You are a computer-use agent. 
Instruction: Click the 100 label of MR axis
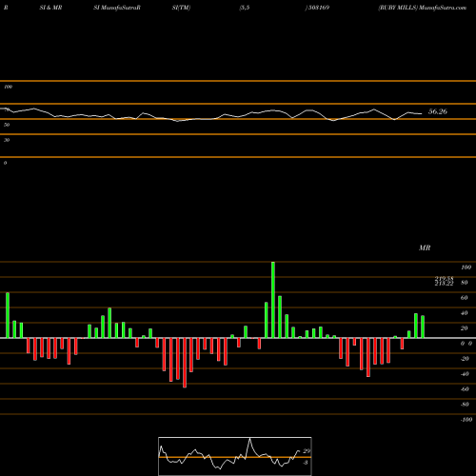[466, 268]
